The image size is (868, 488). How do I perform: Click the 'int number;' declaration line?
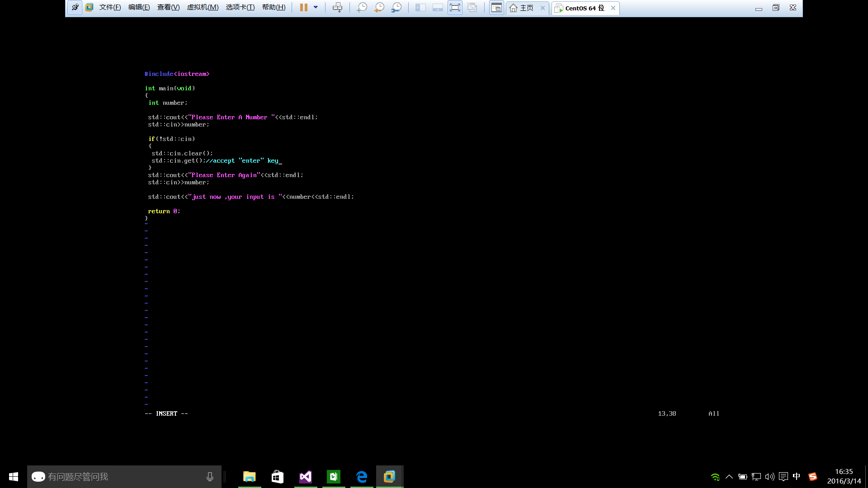click(168, 103)
